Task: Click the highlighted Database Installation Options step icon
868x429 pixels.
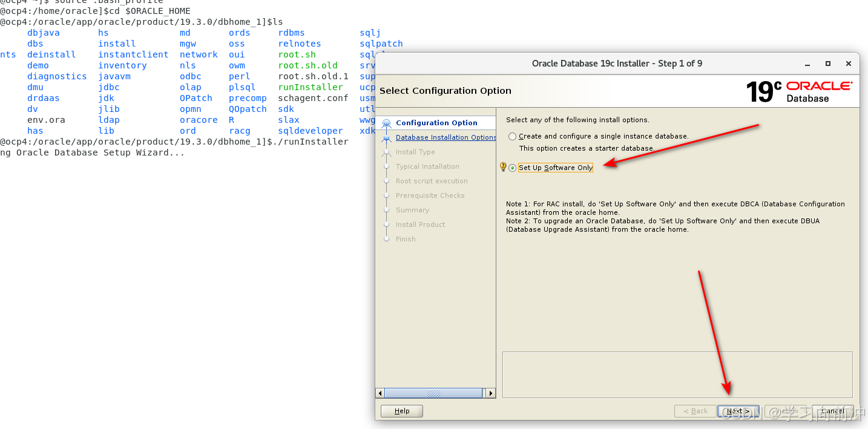Action: (386, 137)
